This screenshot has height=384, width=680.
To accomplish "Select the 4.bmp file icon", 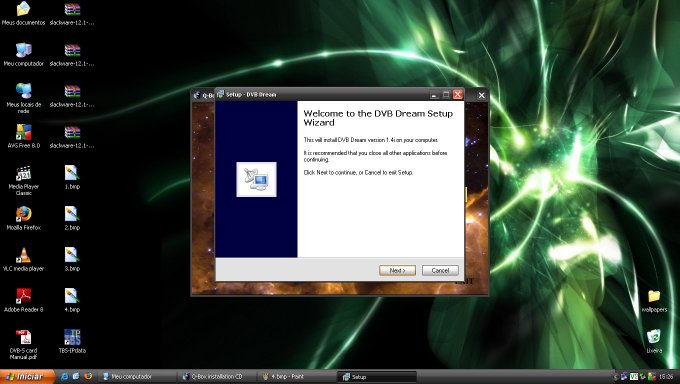I will point(72,300).
